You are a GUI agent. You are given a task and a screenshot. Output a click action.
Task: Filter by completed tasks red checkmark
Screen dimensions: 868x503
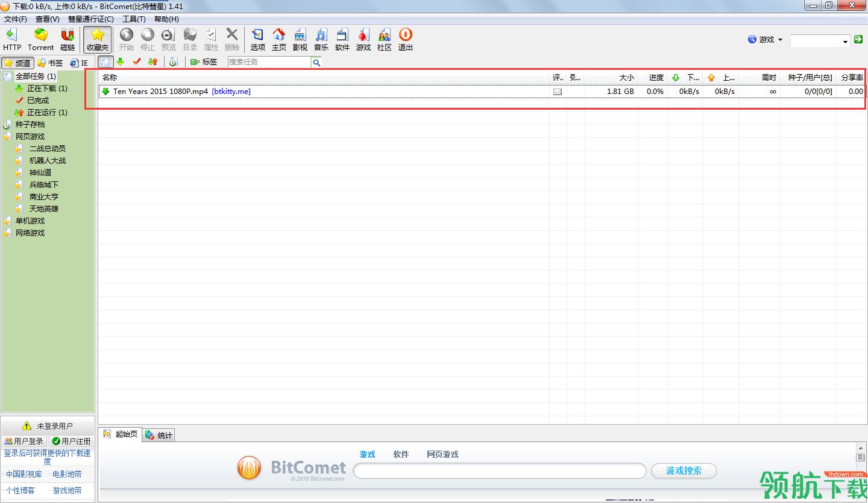(x=137, y=62)
